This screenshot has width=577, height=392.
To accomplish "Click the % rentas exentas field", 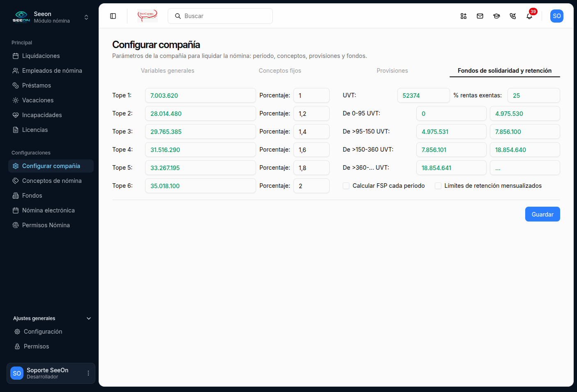I will coord(534,95).
